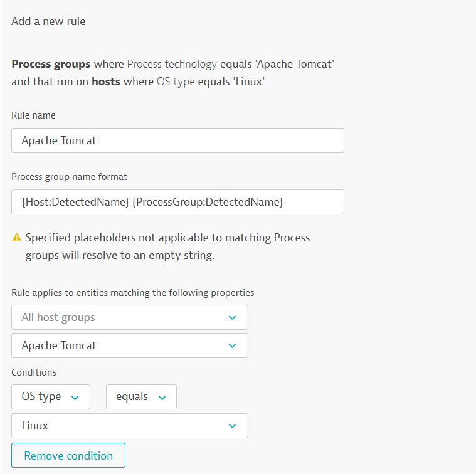Click the Rule name label
The width and height of the screenshot is (476, 474).
tap(33, 115)
